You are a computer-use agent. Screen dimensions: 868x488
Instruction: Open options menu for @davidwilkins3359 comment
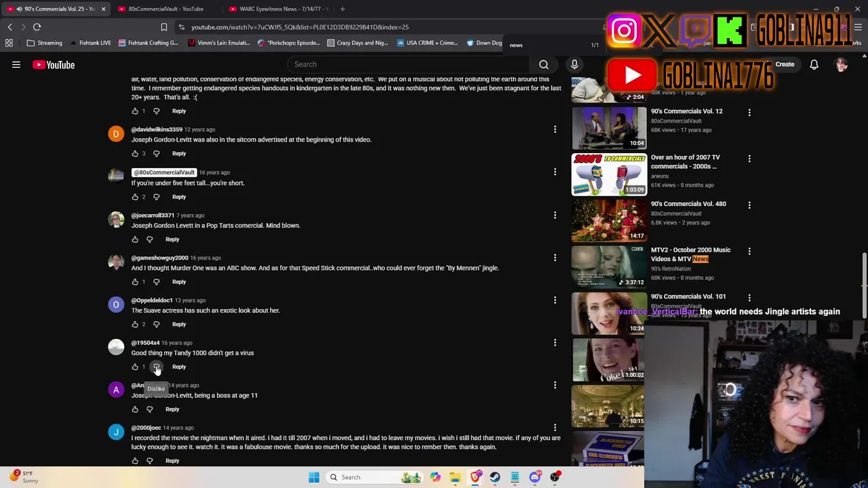tap(555, 129)
